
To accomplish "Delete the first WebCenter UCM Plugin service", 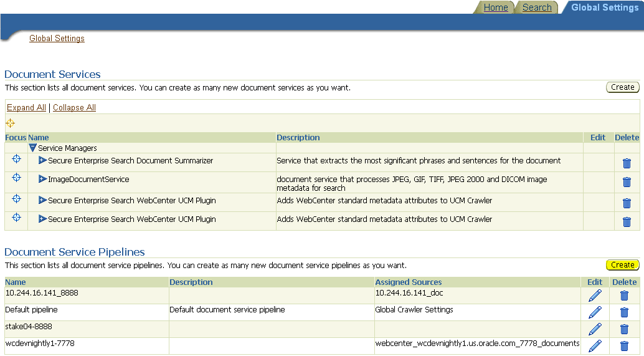I will click(627, 203).
